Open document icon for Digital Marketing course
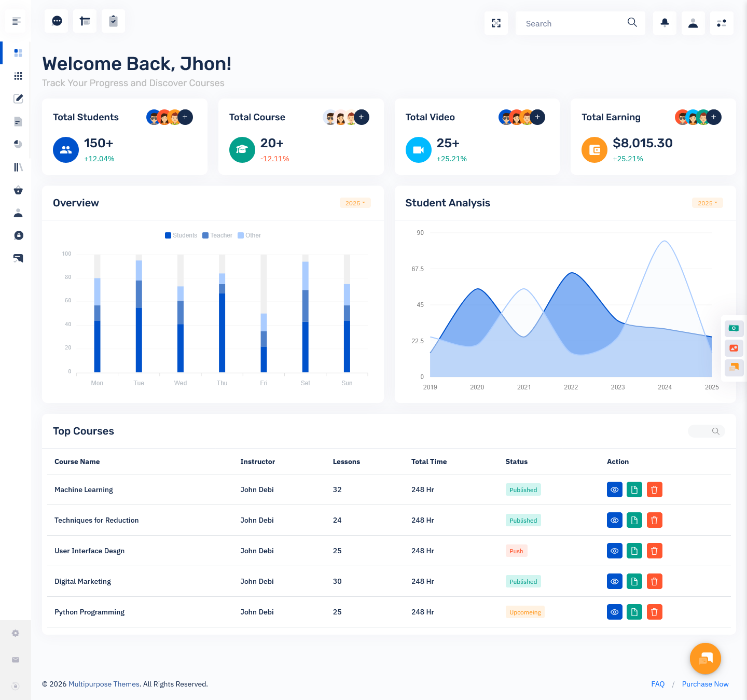747x700 pixels. point(634,581)
